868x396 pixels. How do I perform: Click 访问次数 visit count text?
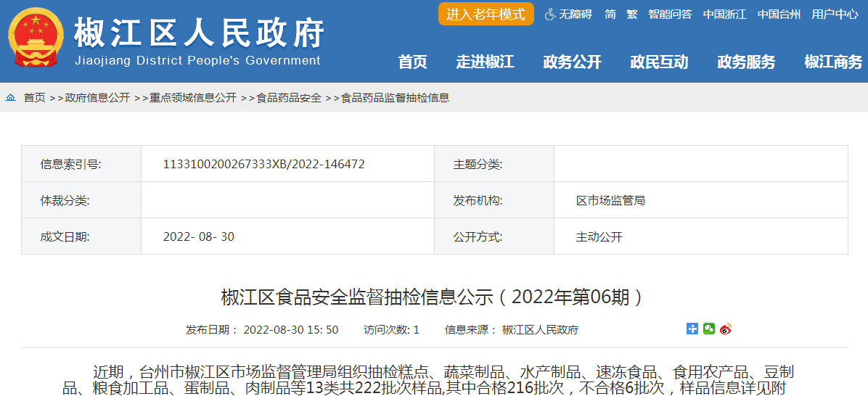tap(391, 330)
